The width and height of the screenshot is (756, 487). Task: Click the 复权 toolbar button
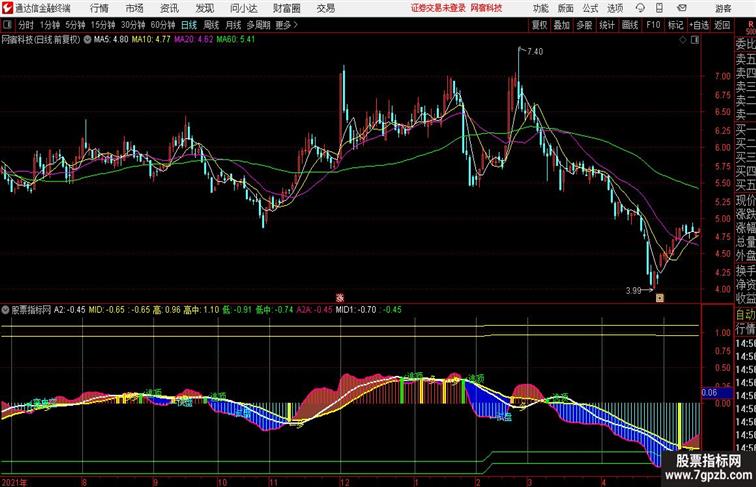[539, 25]
